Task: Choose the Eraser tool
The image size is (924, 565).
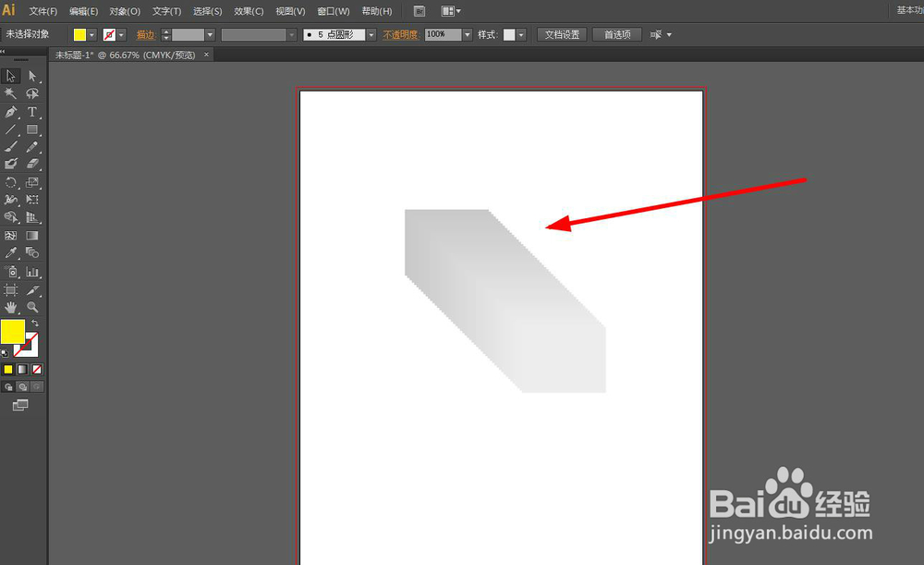Action: [32, 164]
